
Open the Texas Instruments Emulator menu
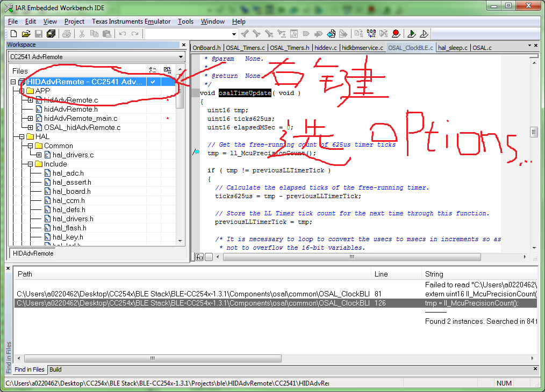(131, 21)
